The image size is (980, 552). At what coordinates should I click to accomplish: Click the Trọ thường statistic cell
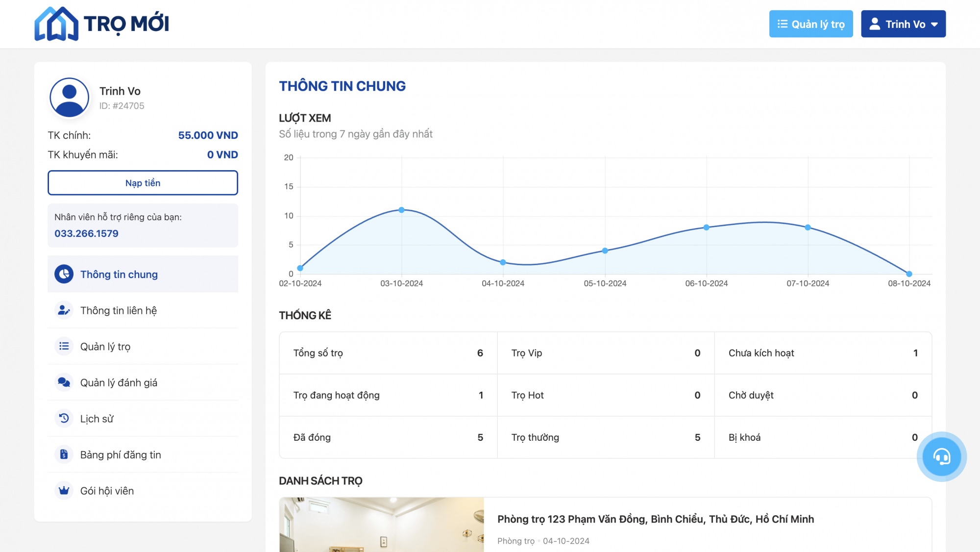pyautogui.click(x=606, y=437)
